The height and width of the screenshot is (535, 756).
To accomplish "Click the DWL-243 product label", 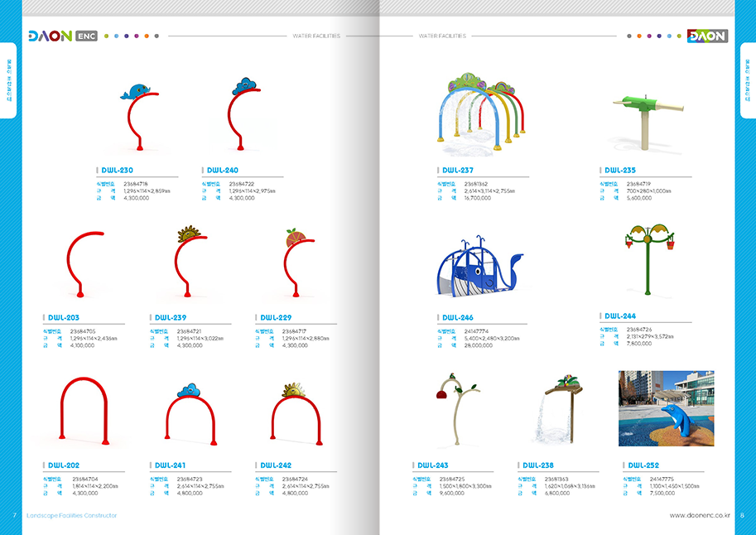I will 433,465.
